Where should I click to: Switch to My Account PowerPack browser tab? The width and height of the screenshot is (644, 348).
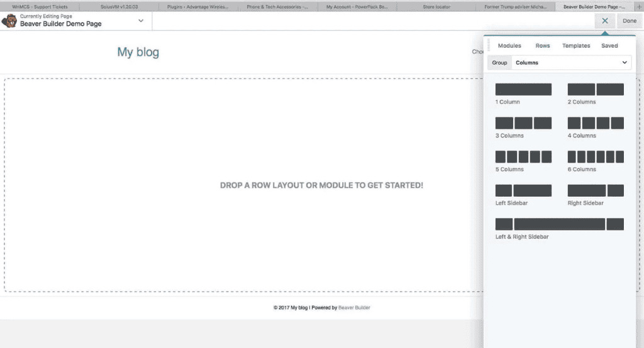pos(357,6)
